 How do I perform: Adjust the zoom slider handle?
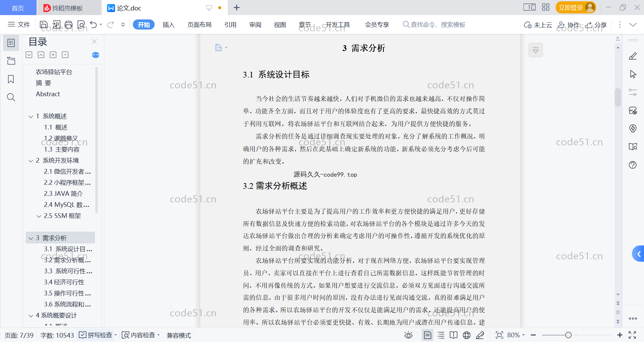coord(568,335)
